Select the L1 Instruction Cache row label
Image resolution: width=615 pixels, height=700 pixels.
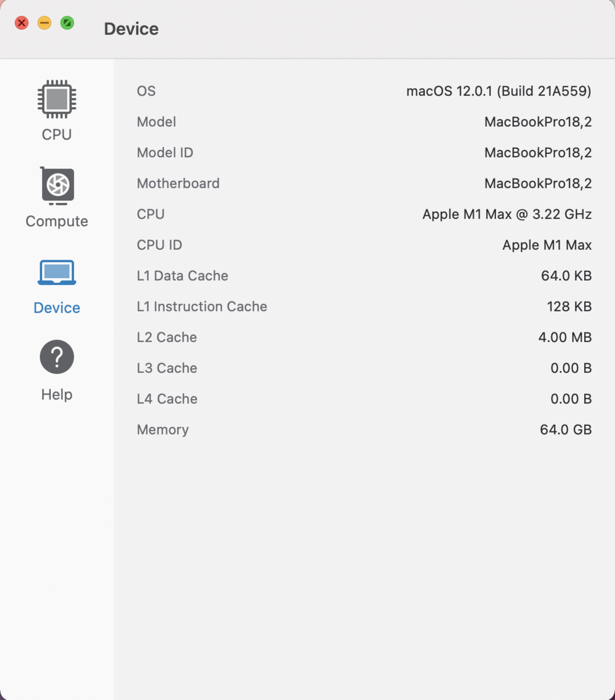(x=202, y=307)
